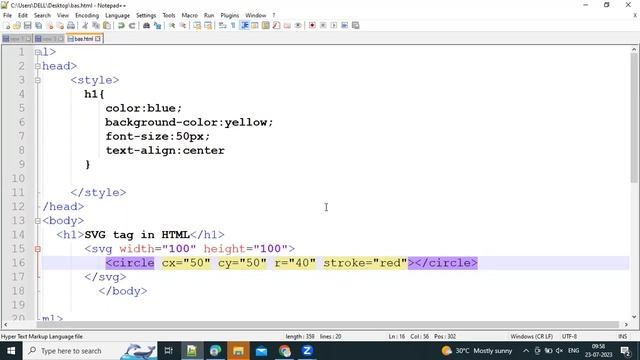The image size is (640, 360).
Task: Open the Replace toolbar icon
Action: click(x=157, y=25)
